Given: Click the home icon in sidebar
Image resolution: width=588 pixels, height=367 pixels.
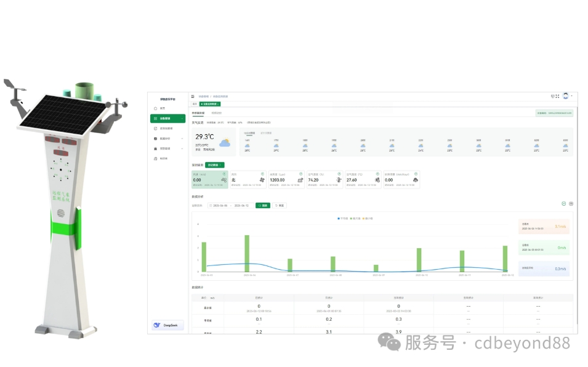Looking at the screenshot, I should 155,108.
